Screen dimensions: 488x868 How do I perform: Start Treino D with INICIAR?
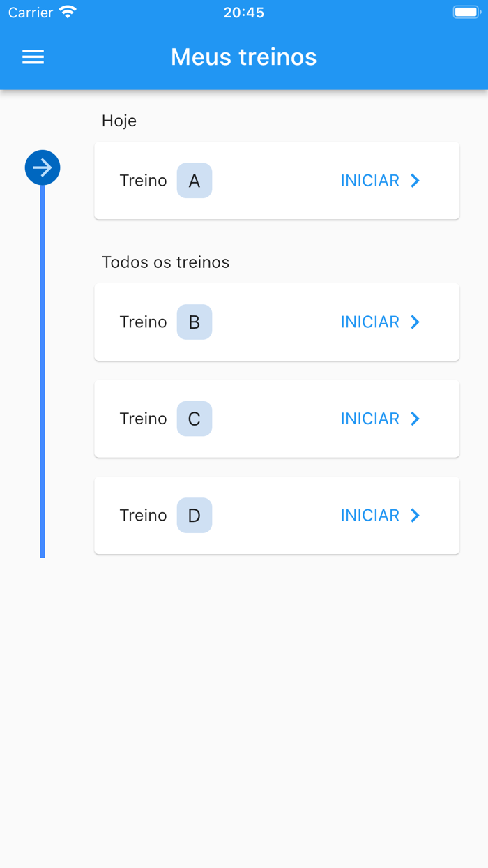(370, 516)
